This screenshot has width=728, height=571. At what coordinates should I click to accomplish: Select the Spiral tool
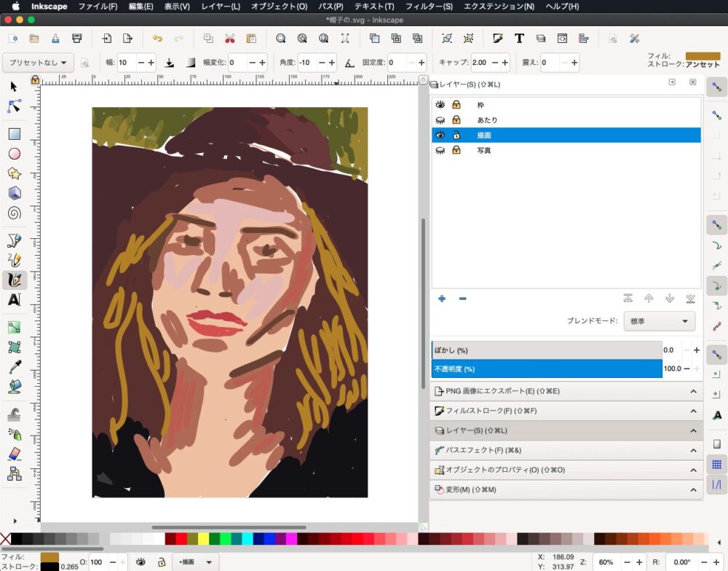[x=14, y=213]
